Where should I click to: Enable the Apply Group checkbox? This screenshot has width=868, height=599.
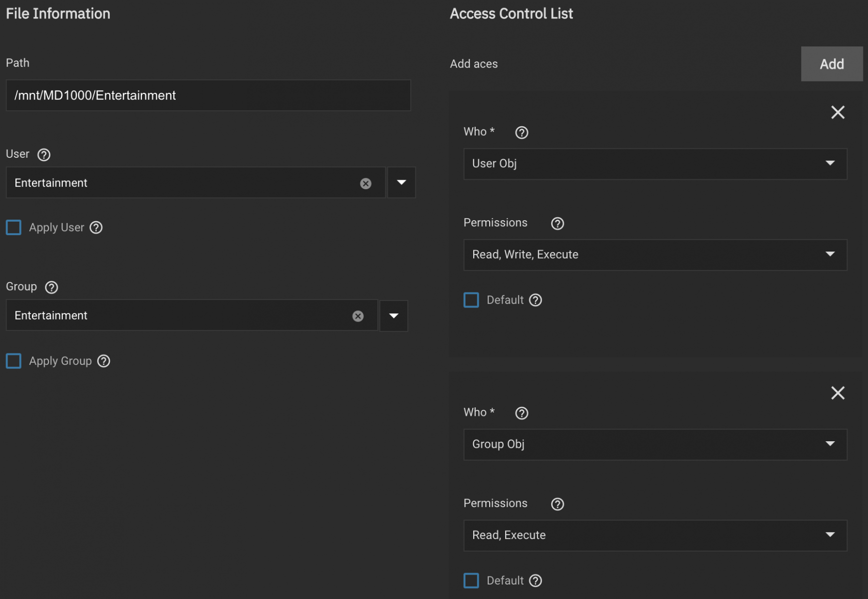tap(13, 361)
